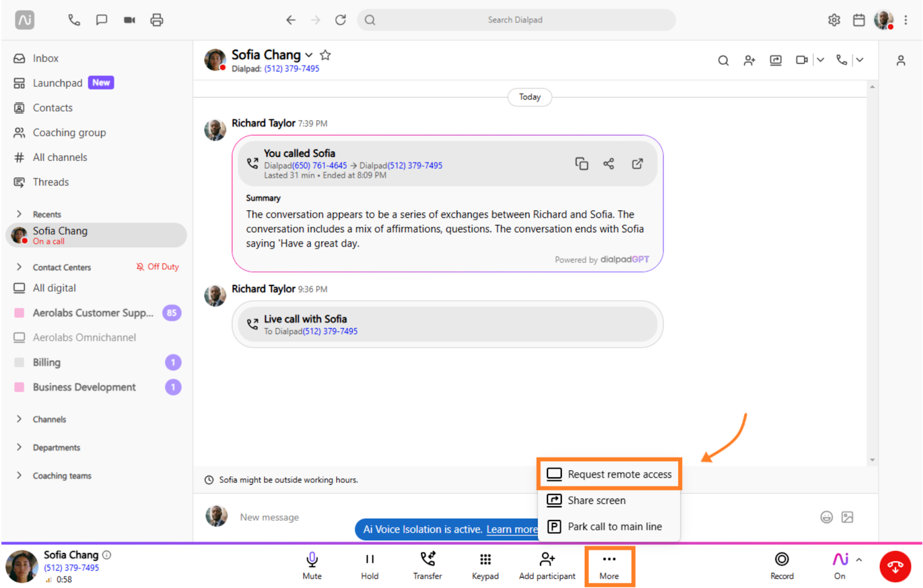Click the (512) 379-7495 number under Sofia Chang header
This screenshot has height=588, width=923.
pos(292,69)
